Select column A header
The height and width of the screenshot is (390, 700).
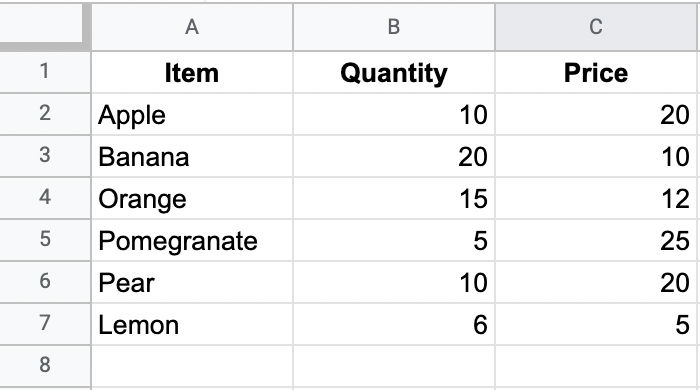(x=192, y=27)
